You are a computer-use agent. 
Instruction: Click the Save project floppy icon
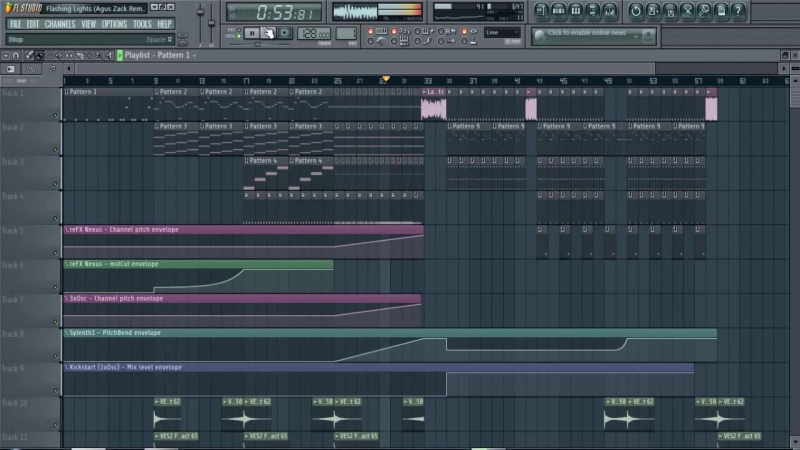point(670,11)
